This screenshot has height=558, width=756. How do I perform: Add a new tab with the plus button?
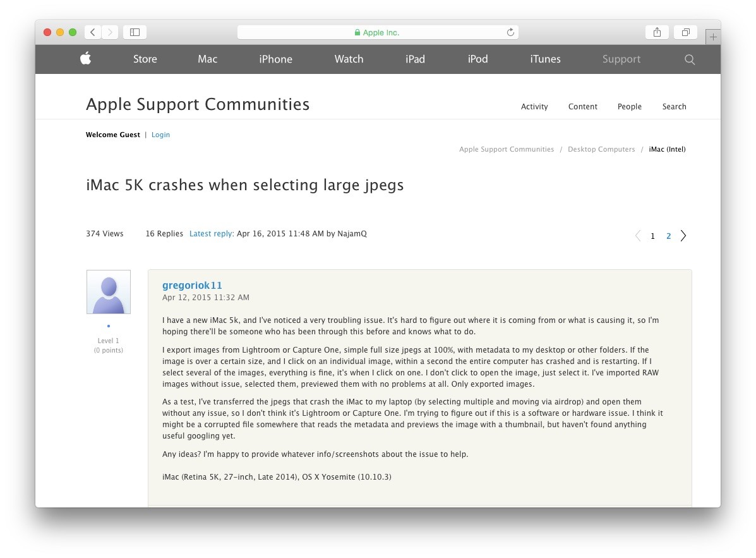coord(713,37)
